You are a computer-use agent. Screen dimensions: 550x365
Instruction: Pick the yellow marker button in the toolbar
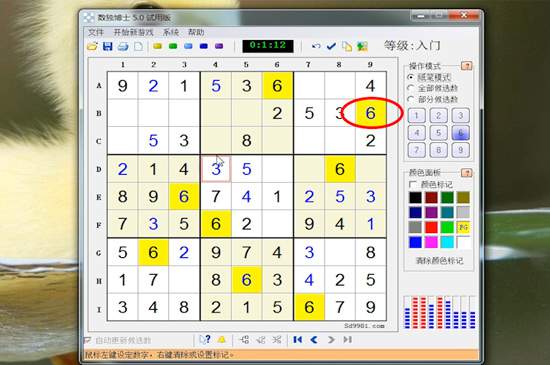pyautogui.click(x=157, y=46)
